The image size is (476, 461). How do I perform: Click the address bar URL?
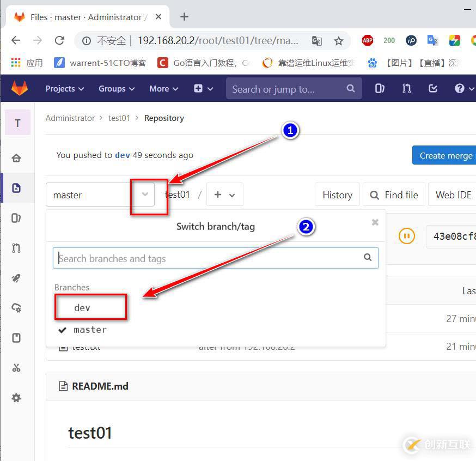click(218, 40)
